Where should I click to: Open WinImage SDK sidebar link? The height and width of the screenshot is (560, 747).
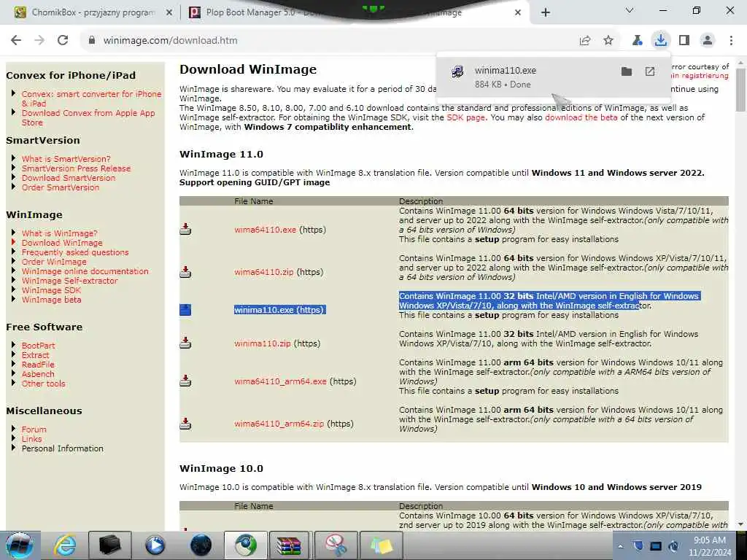point(51,290)
